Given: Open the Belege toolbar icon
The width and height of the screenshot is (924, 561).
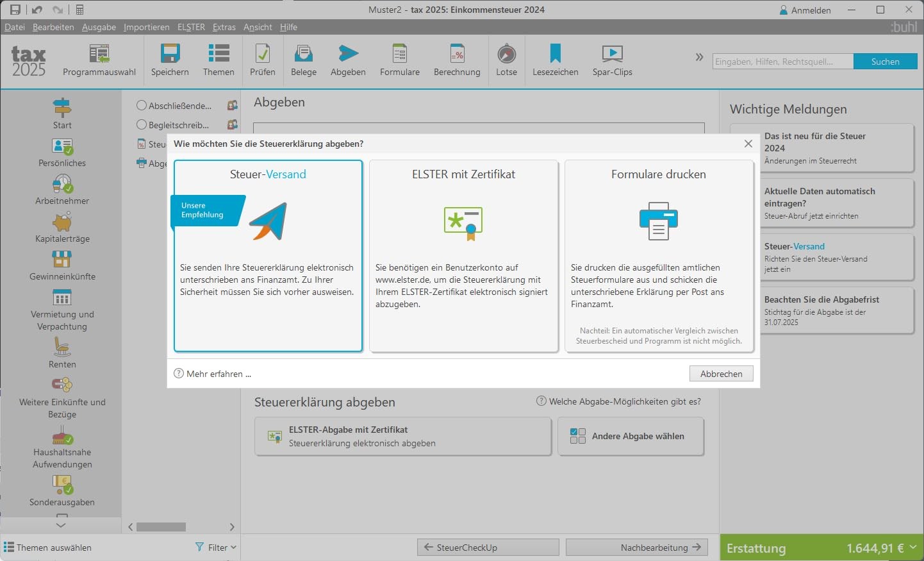Looking at the screenshot, I should tap(304, 61).
